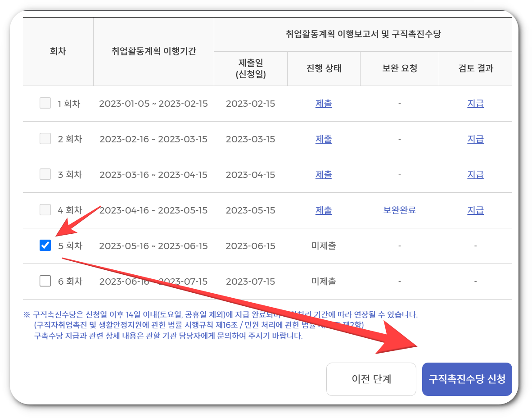The height and width of the screenshot is (418, 532).
Task: Check the 1 회차 row checkbox
Action: [x=45, y=103]
